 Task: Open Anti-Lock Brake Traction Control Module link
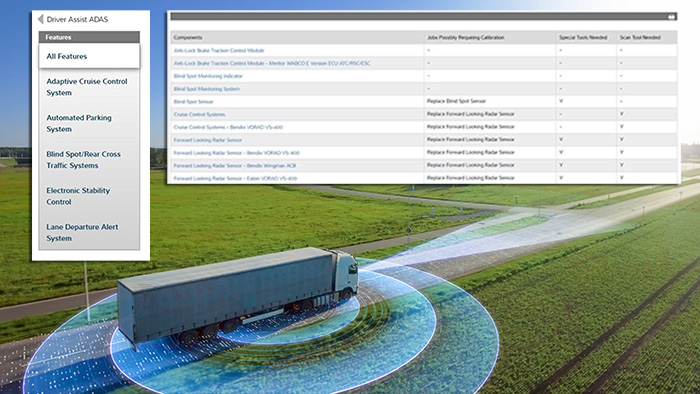point(219,50)
